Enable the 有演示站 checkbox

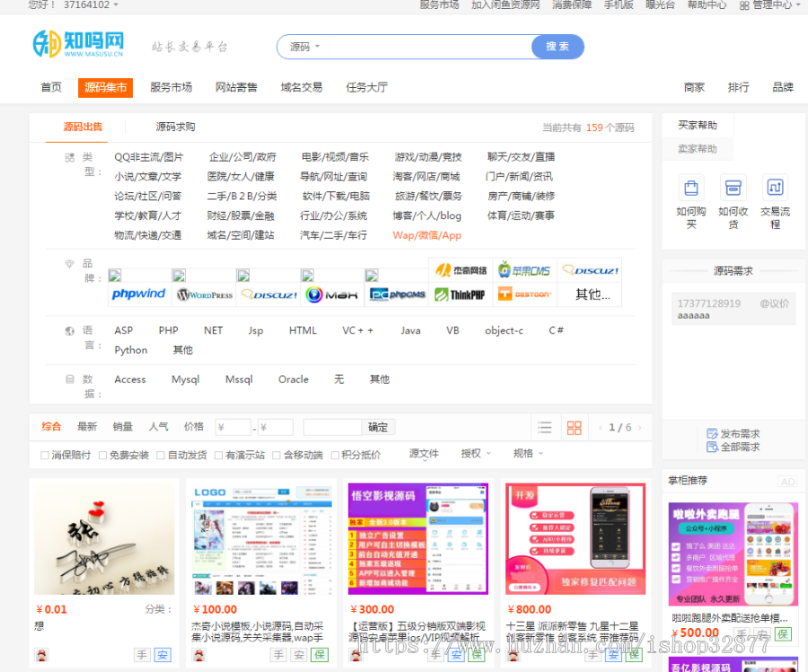(x=218, y=455)
